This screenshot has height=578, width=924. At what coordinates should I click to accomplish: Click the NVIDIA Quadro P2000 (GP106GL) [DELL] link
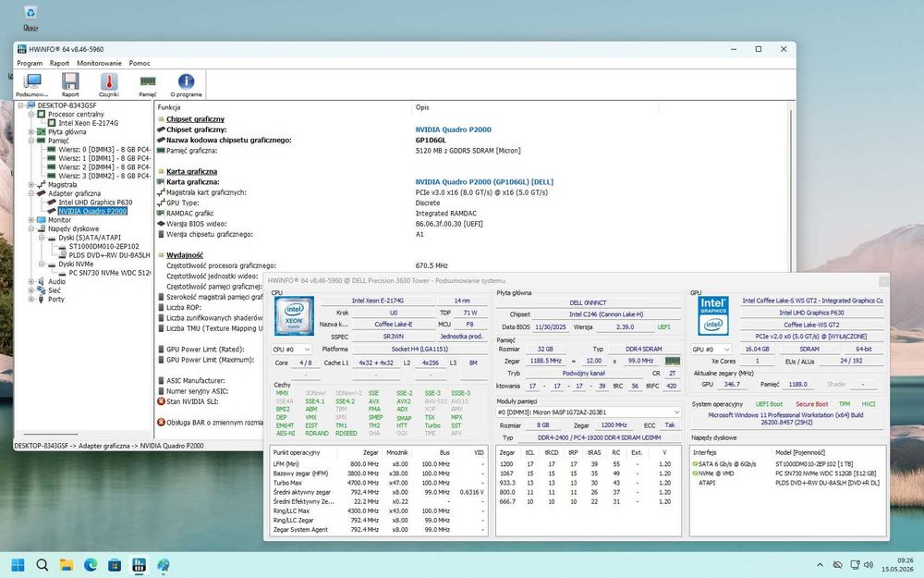click(484, 182)
